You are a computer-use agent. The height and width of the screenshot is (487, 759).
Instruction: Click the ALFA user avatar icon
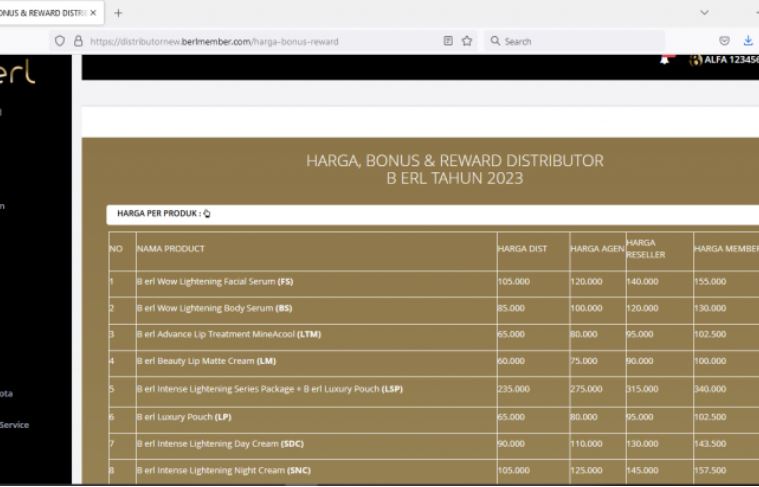[x=696, y=61]
